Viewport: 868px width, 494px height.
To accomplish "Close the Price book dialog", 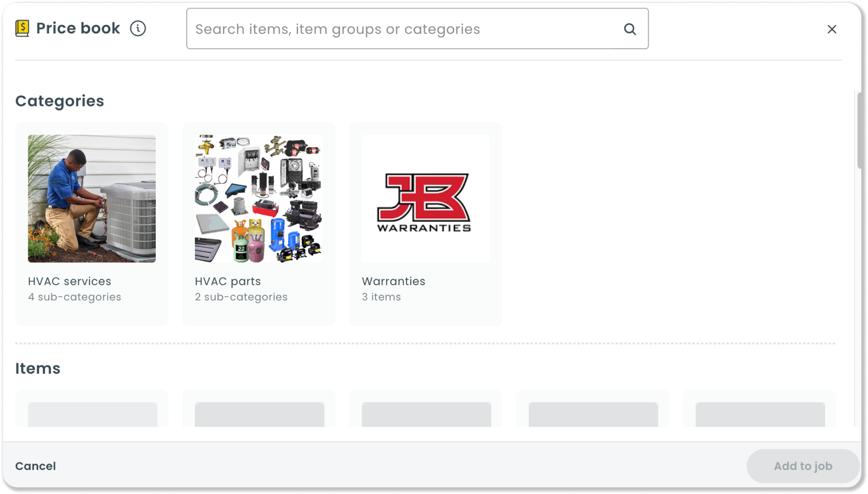I will (x=832, y=29).
